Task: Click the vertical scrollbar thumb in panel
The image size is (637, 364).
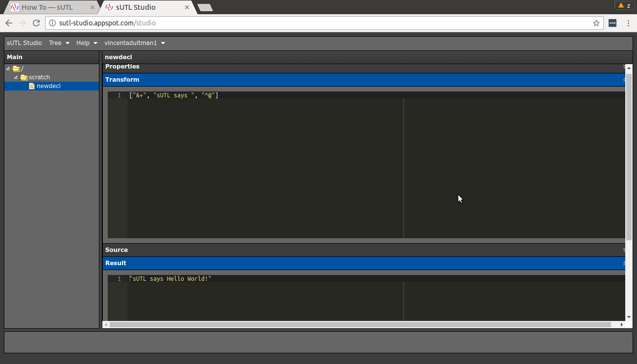Action: [629, 157]
